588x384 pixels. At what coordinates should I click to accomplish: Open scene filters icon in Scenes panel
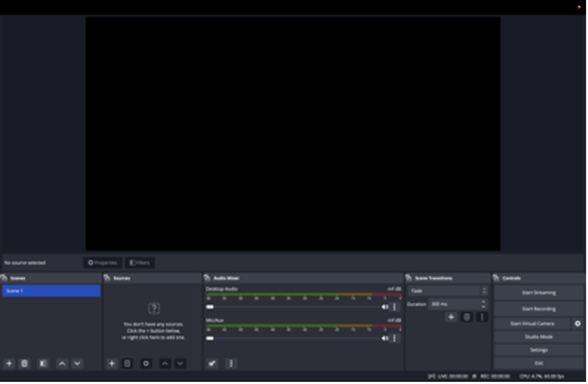point(43,364)
